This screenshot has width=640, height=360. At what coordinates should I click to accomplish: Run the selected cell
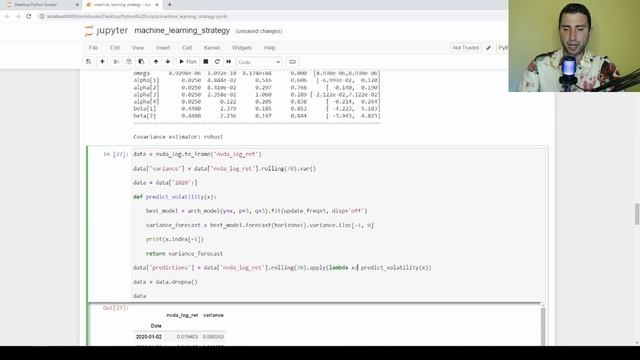tap(188, 62)
